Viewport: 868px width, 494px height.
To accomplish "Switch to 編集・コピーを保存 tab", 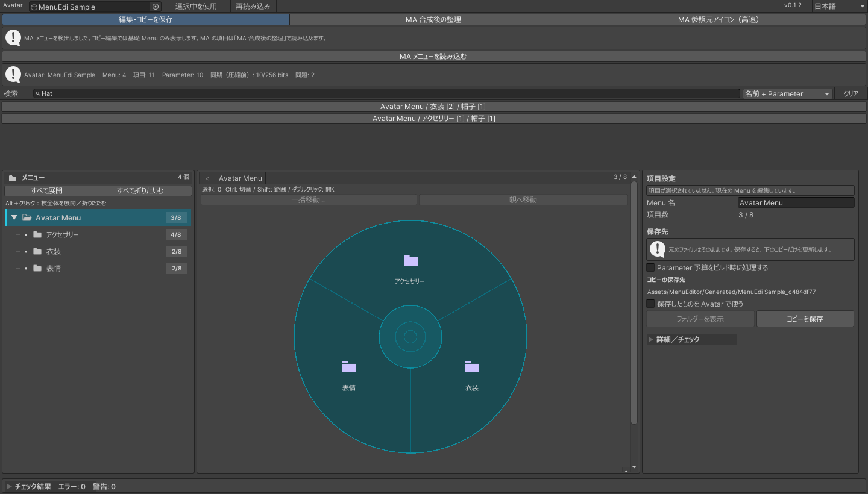I will [146, 20].
